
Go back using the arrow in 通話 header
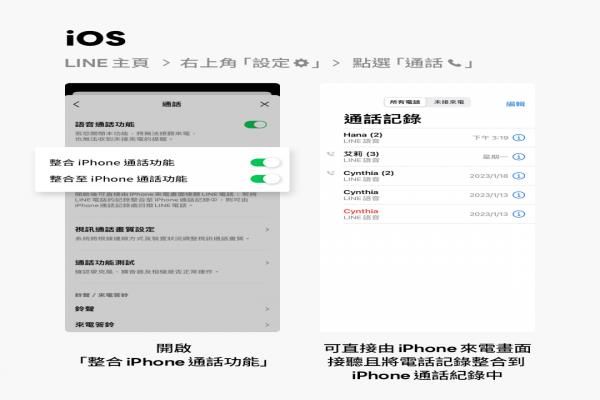tap(77, 104)
